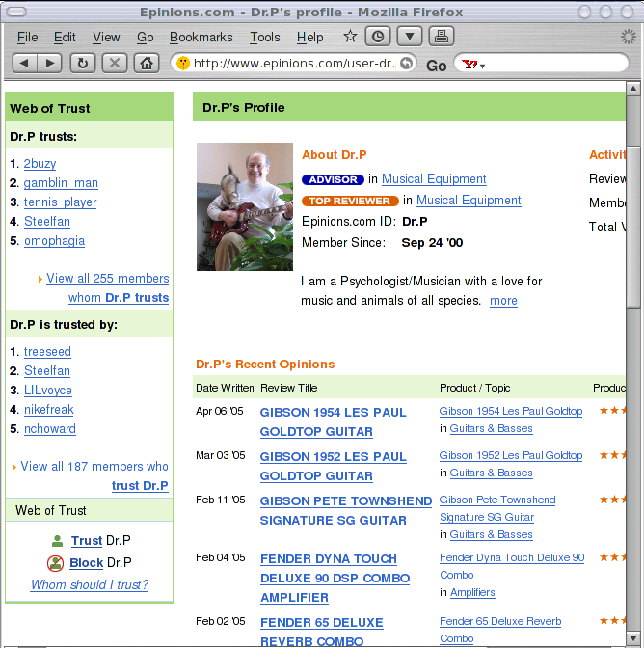This screenshot has height=648, width=644.
Task: Click the scrollbar up arrow
Action: (632, 89)
